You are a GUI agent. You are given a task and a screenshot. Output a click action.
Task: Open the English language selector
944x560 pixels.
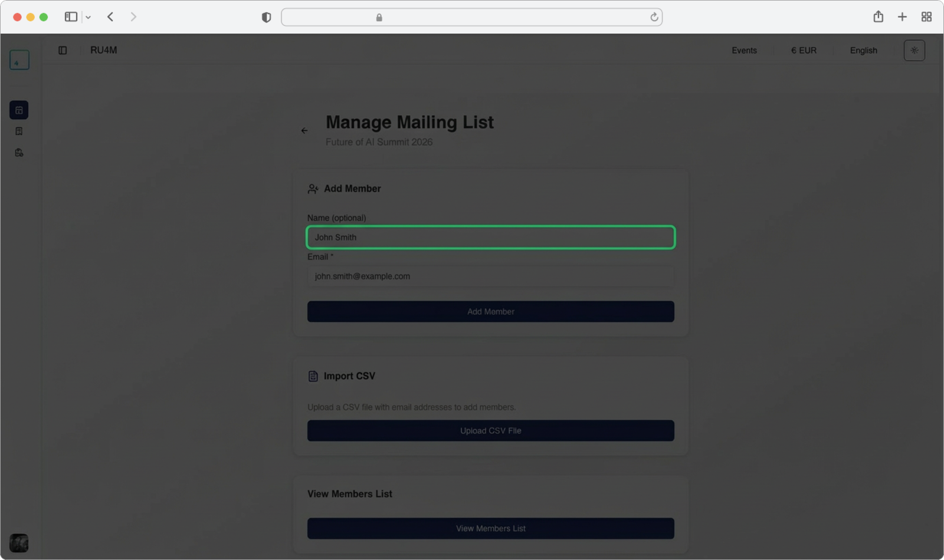click(x=863, y=51)
